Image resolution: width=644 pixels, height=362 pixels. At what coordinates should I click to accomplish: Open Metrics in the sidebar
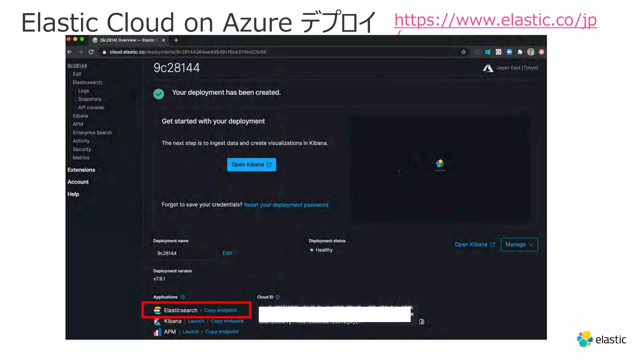81,158
